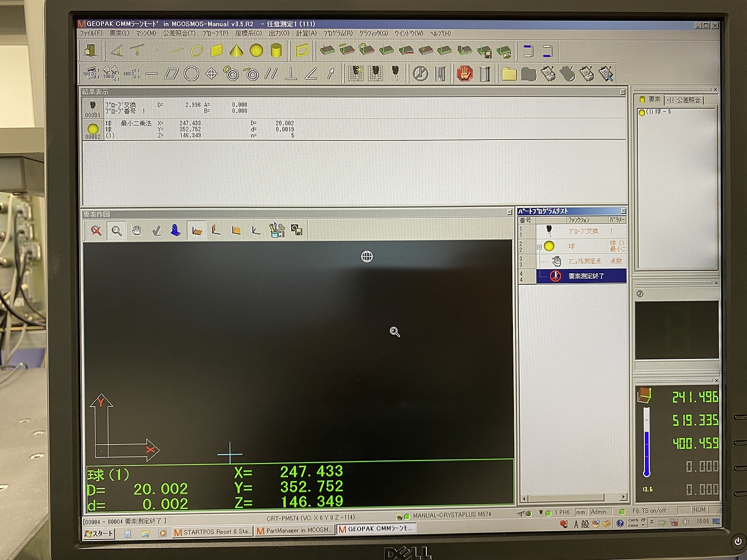Click the volume speaker tray icon
747x560 pixels.
pos(686,522)
